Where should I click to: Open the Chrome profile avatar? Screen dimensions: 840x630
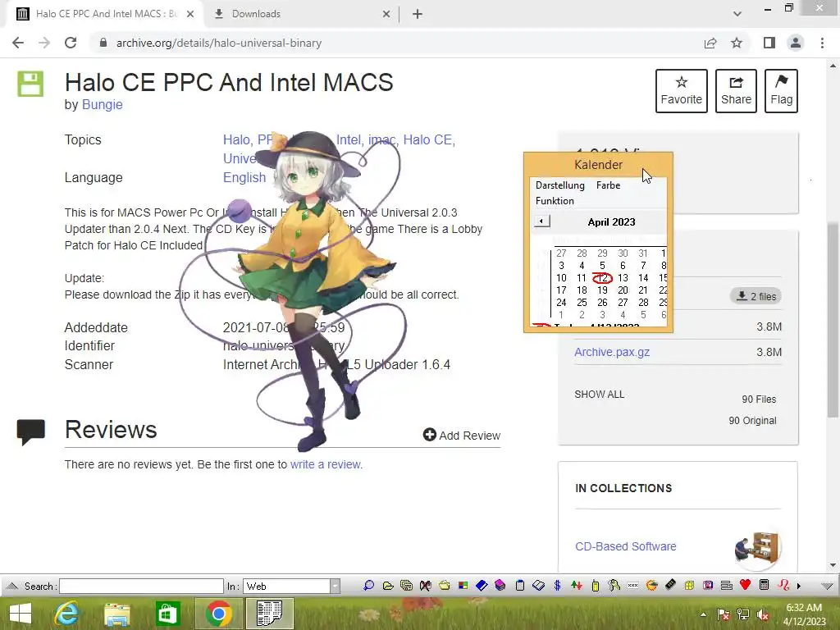click(796, 43)
